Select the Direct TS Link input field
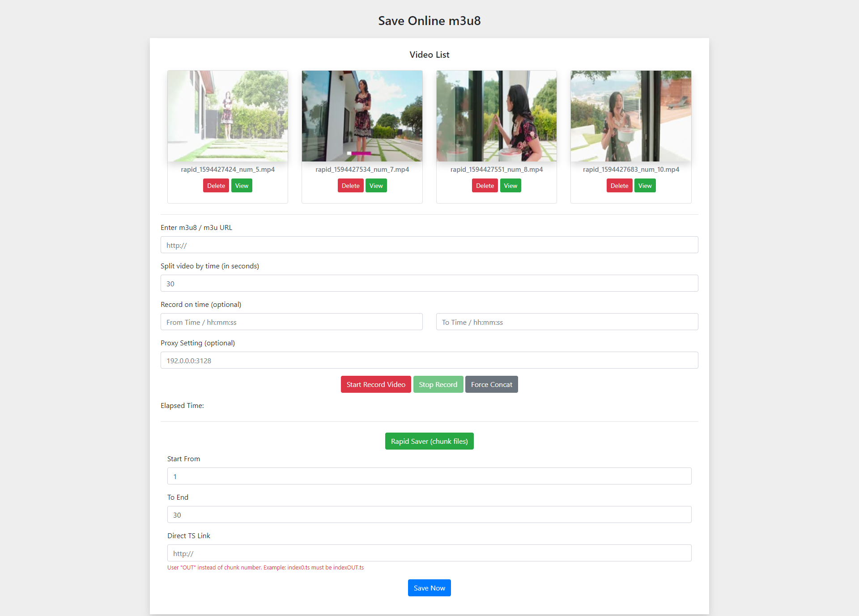859x616 pixels. click(429, 553)
